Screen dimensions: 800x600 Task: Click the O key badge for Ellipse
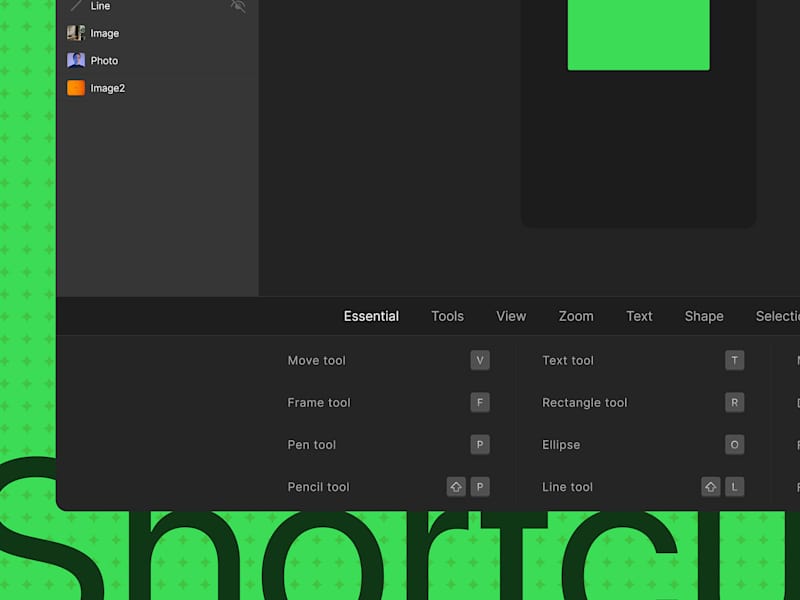[x=735, y=444]
